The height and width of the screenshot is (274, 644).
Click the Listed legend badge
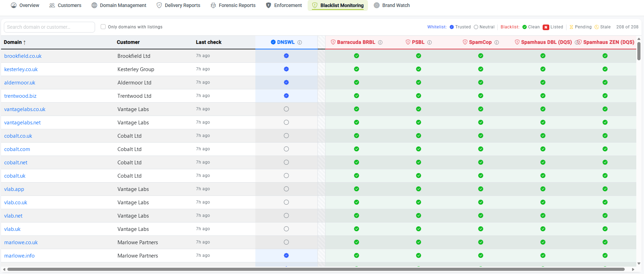(x=546, y=27)
